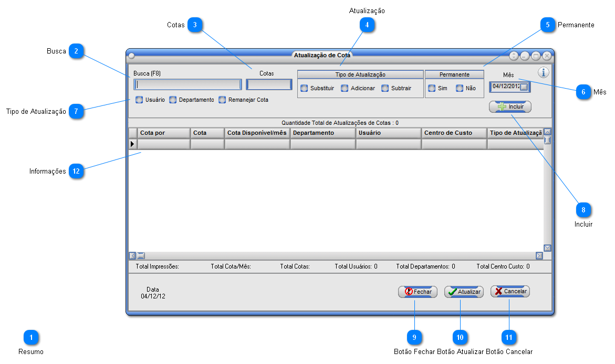
Task: Click the Cancelar button
Action: pyautogui.click(x=510, y=291)
